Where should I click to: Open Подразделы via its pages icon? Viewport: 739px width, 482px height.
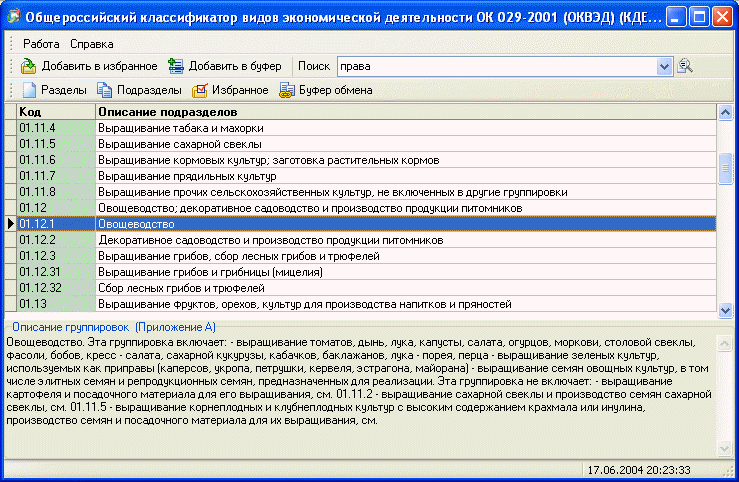point(104,90)
